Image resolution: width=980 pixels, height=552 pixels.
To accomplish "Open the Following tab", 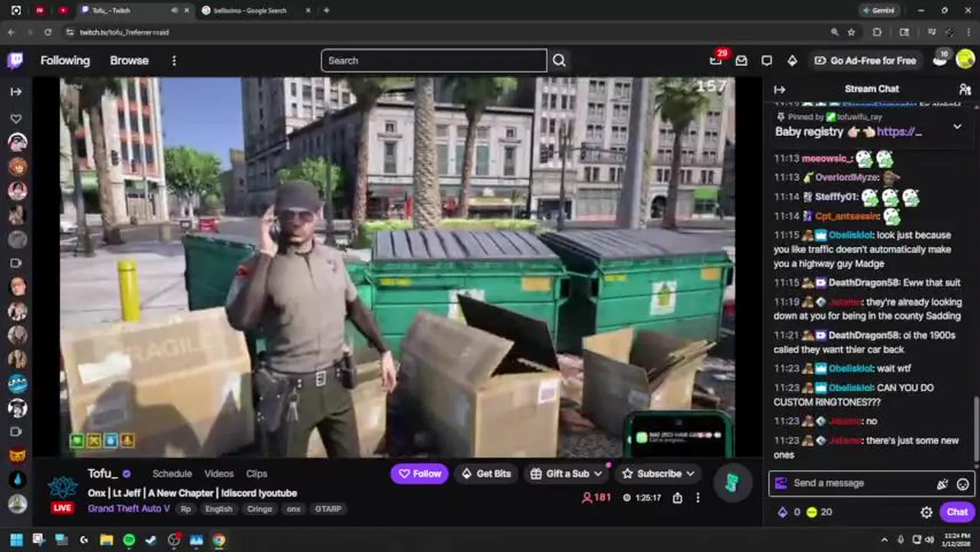I will pos(65,61).
